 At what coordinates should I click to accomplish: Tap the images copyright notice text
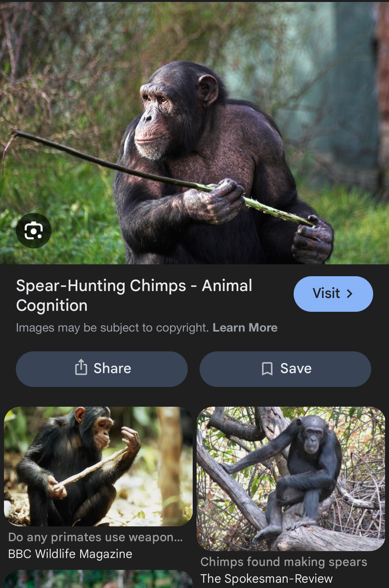113,328
